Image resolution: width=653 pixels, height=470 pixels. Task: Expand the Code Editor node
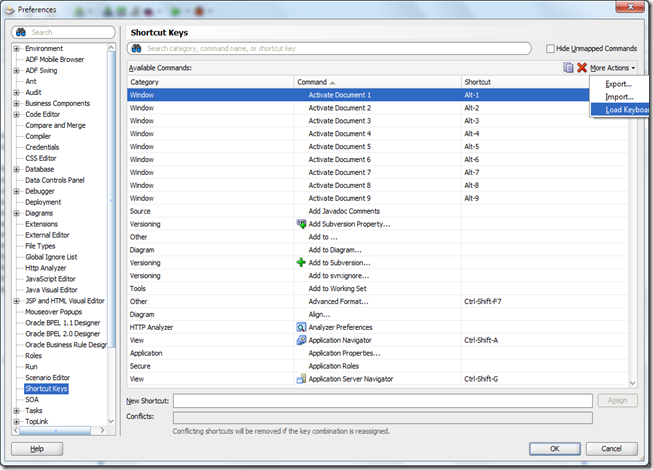pyautogui.click(x=17, y=114)
